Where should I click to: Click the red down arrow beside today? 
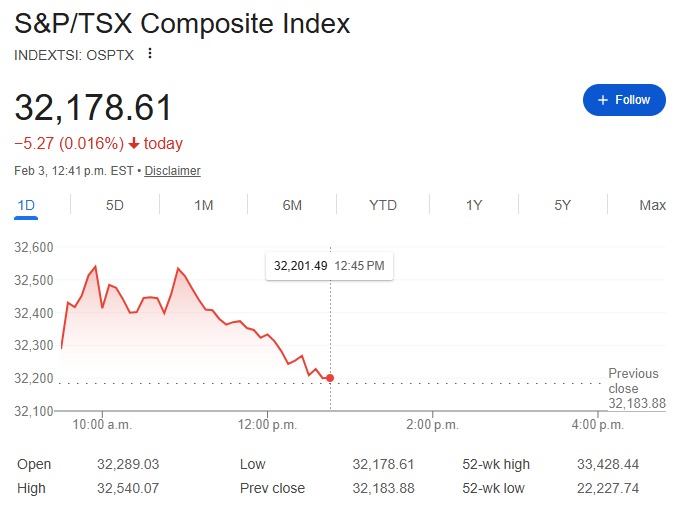pos(133,144)
